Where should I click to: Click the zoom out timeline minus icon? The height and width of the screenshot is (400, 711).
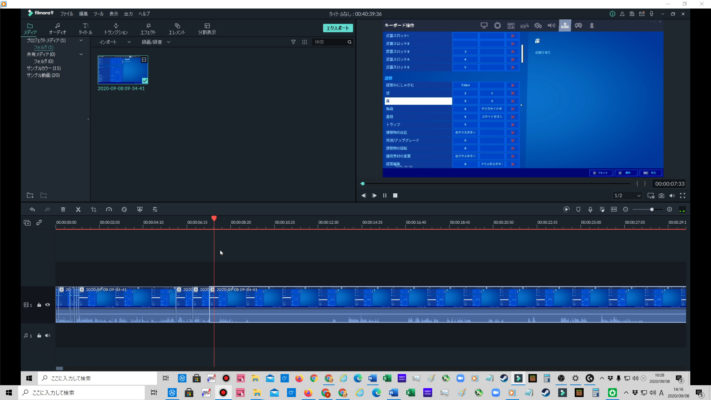(626, 210)
